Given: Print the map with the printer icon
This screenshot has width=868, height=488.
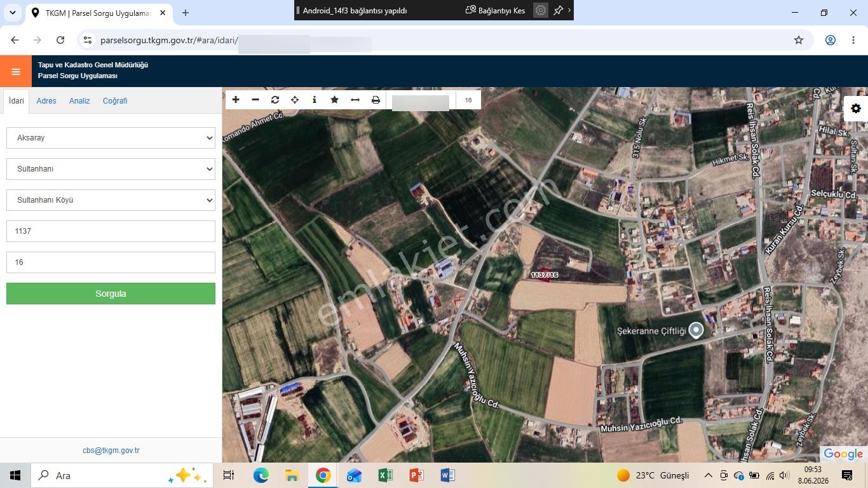Looking at the screenshot, I should (x=376, y=100).
